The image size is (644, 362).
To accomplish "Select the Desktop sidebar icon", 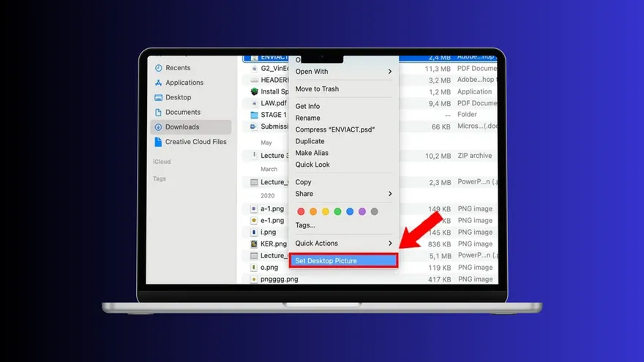I will click(x=158, y=97).
